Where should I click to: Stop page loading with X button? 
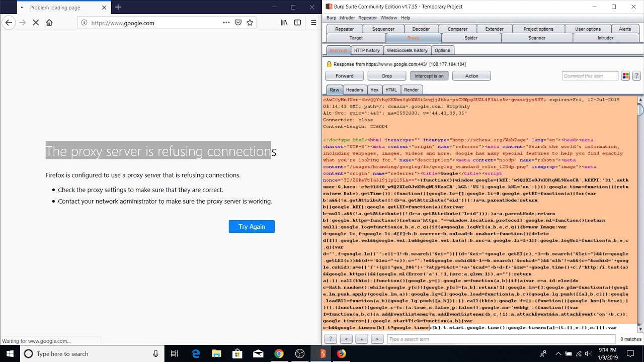click(36, 23)
